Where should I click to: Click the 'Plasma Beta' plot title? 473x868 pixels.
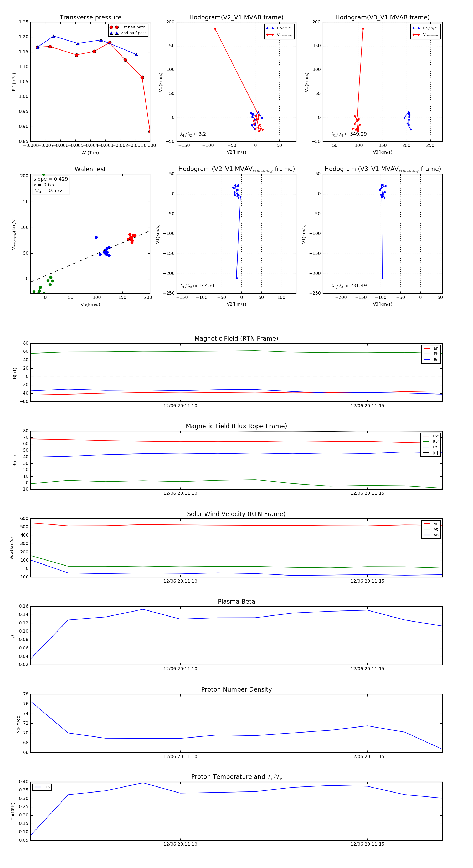pos(236,602)
